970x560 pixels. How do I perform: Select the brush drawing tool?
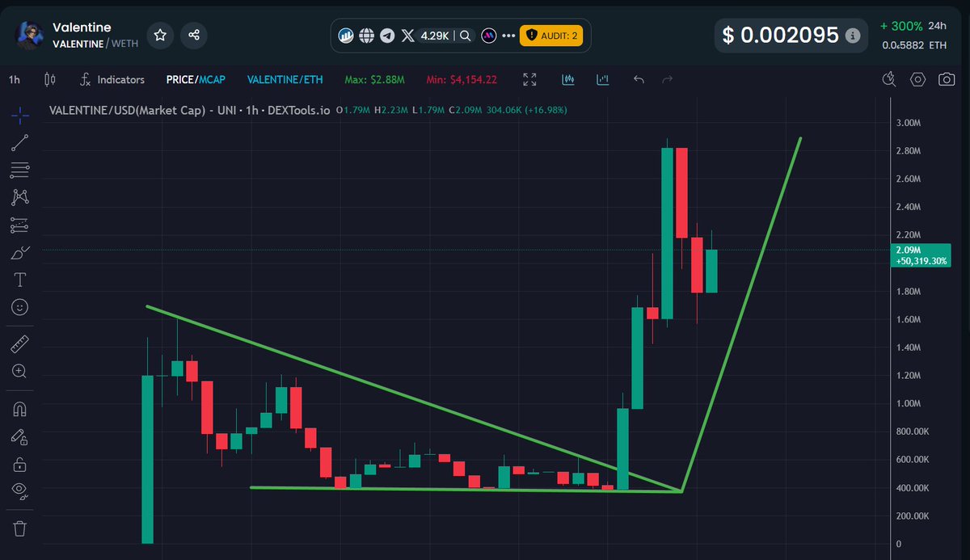tap(20, 252)
